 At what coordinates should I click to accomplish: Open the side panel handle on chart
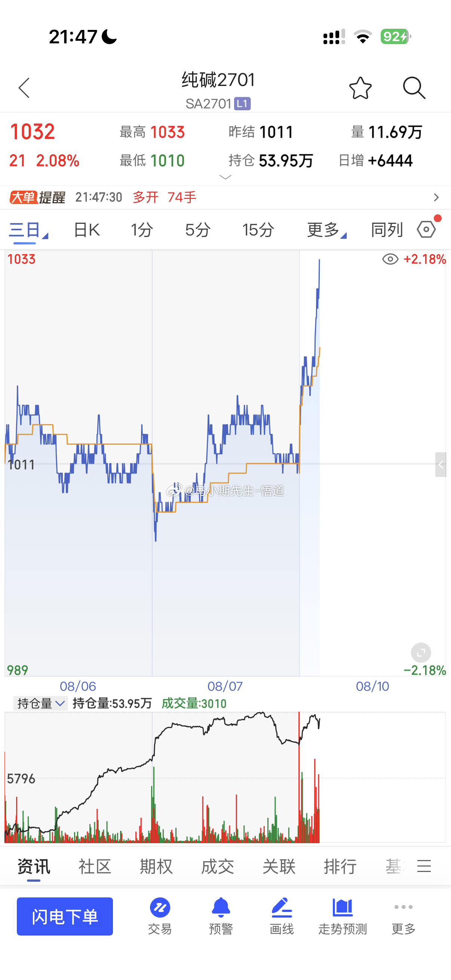(x=441, y=465)
